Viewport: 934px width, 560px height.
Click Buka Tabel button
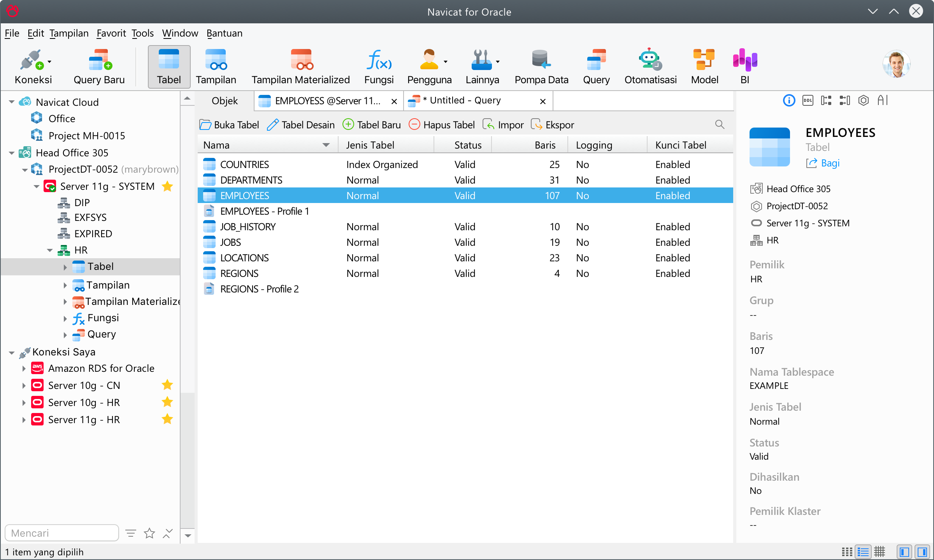229,125
